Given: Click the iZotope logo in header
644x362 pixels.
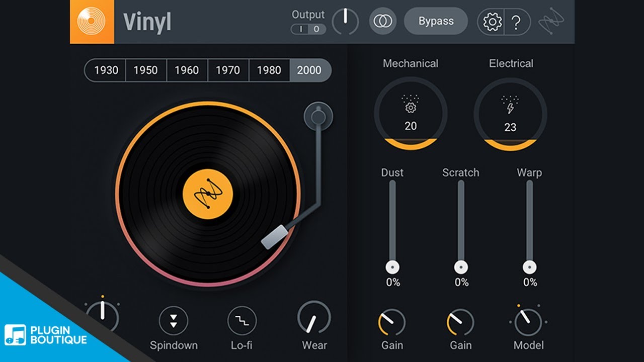Looking at the screenshot, I should pos(551,22).
